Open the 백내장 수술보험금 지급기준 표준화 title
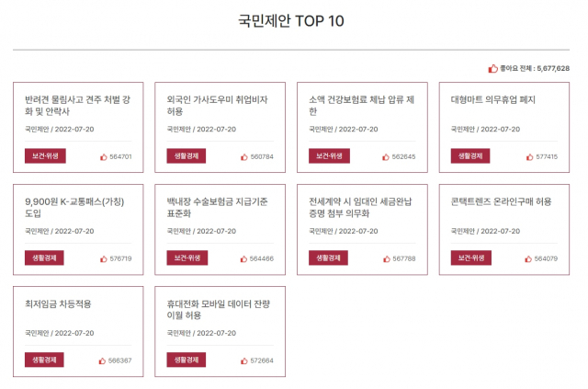 click(x=217, y=207)
